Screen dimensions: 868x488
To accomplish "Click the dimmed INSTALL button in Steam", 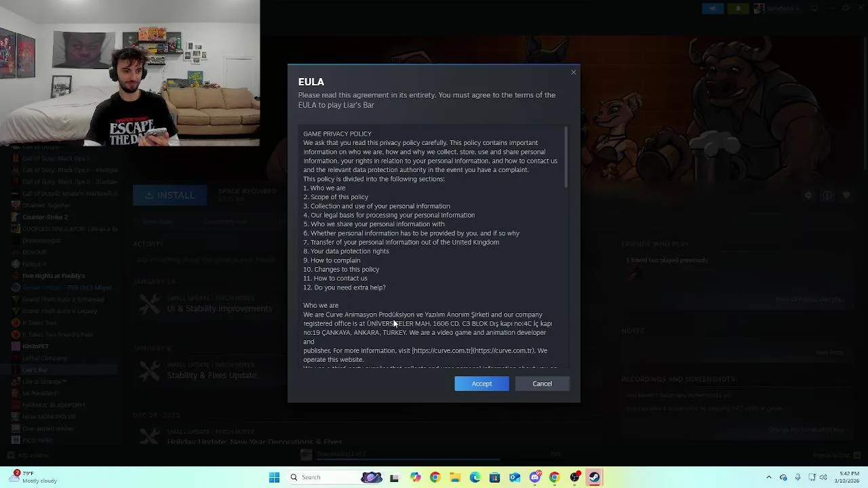I will (171, 195).
